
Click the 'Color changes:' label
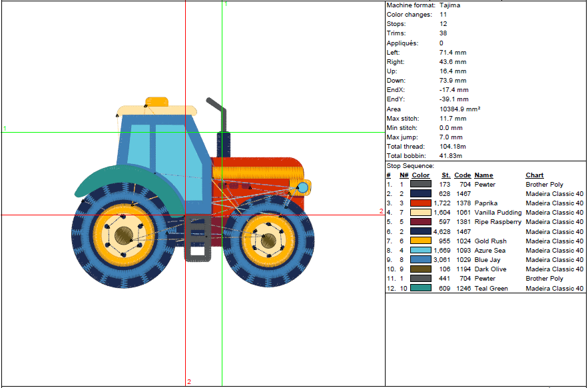pos(409,15)
